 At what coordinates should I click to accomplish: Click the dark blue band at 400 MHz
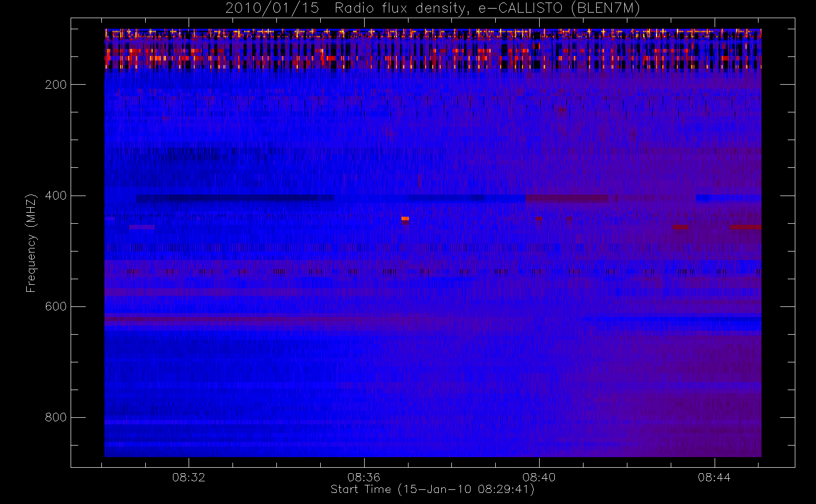pos(235,198)
